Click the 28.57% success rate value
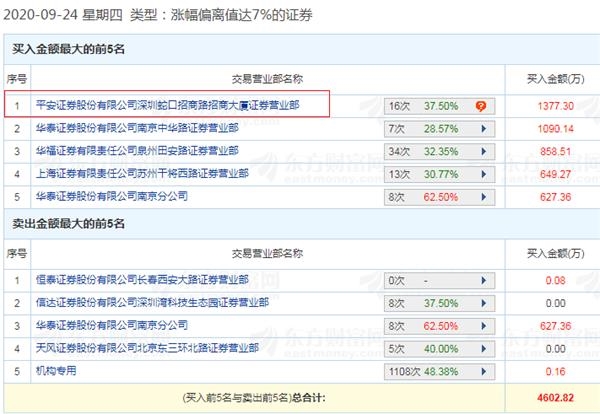 click(x=441, y=129)
